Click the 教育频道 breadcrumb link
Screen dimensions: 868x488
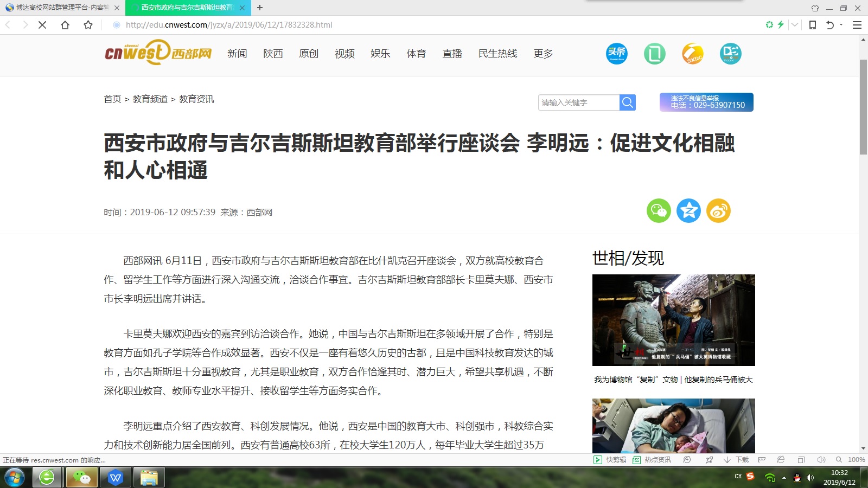click(x=150, y=99)
